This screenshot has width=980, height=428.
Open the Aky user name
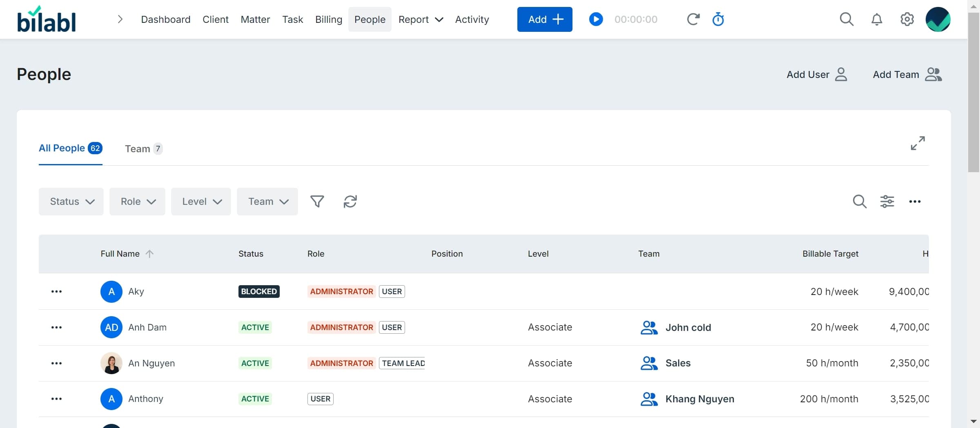[x=136, y=291]
